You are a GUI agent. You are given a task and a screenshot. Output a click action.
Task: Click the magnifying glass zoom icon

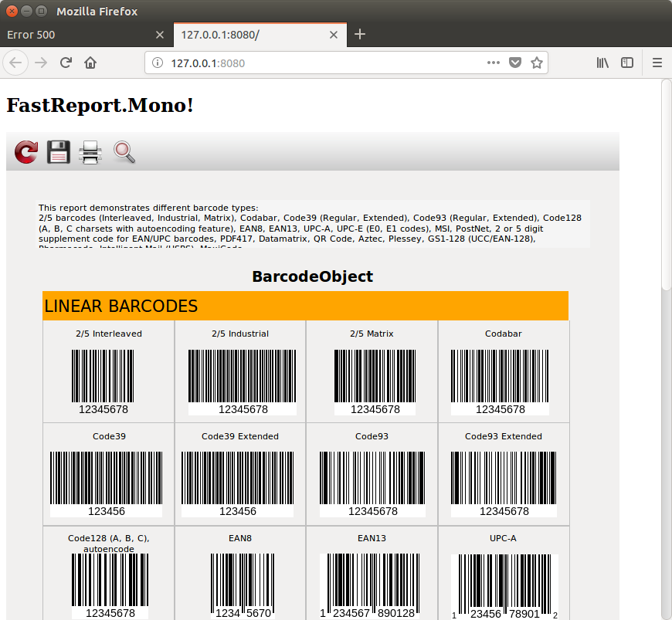[x=124, y=152]
